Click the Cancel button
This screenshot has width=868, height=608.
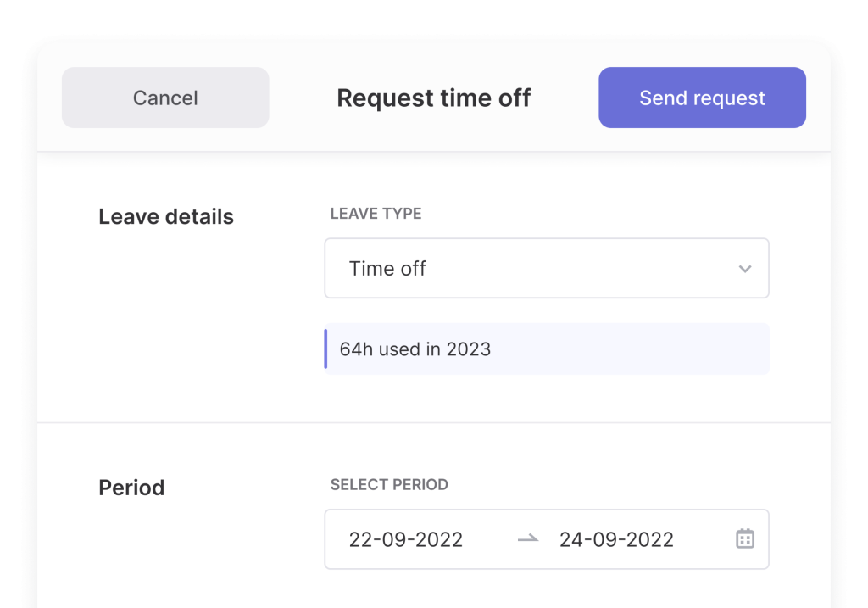click(x=165, y=98)
